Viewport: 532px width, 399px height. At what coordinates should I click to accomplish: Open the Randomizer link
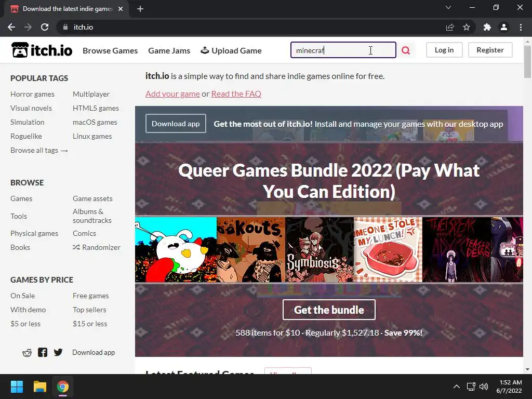pyautogui.click(x=96, y=247)
